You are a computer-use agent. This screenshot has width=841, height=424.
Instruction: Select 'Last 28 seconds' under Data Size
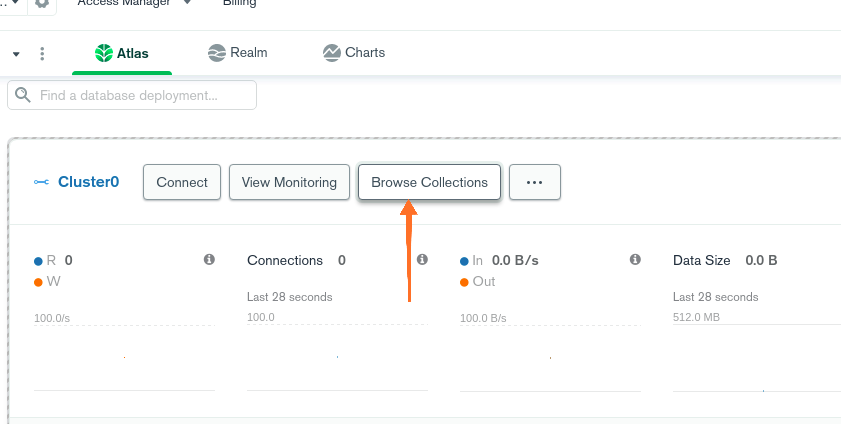[x=715, y=297]
